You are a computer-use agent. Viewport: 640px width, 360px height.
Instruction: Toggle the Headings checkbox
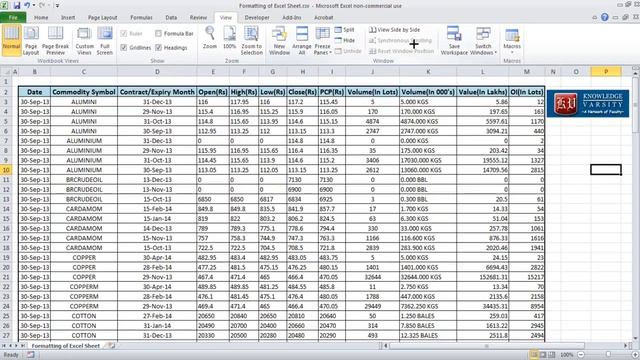(158, 48)
